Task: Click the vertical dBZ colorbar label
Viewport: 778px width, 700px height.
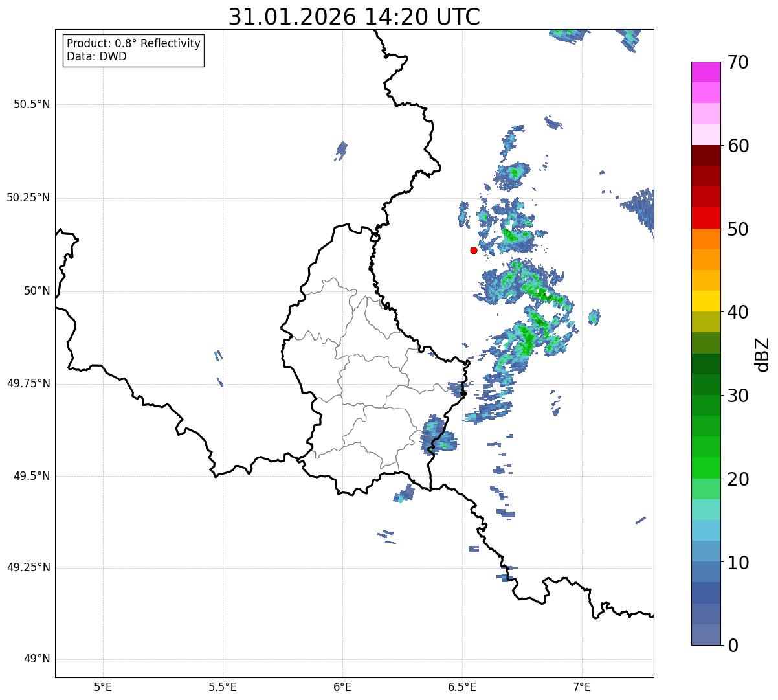Action: pos(762,354)
